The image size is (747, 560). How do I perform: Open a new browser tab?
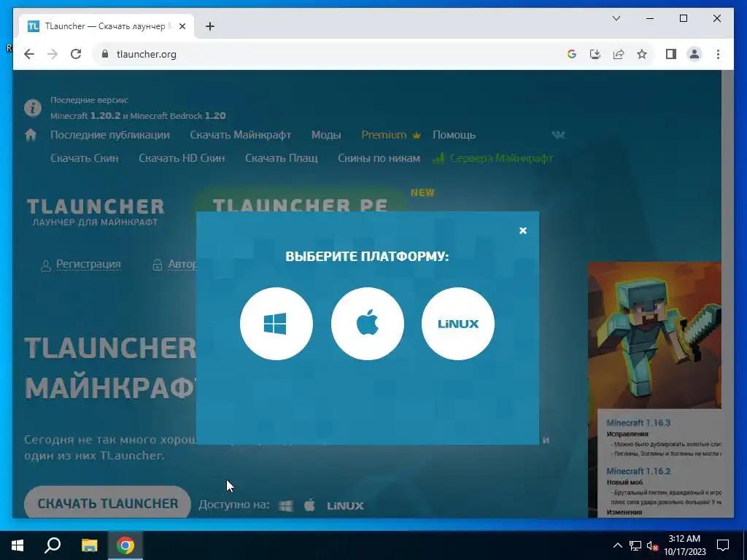click(209, 26)
